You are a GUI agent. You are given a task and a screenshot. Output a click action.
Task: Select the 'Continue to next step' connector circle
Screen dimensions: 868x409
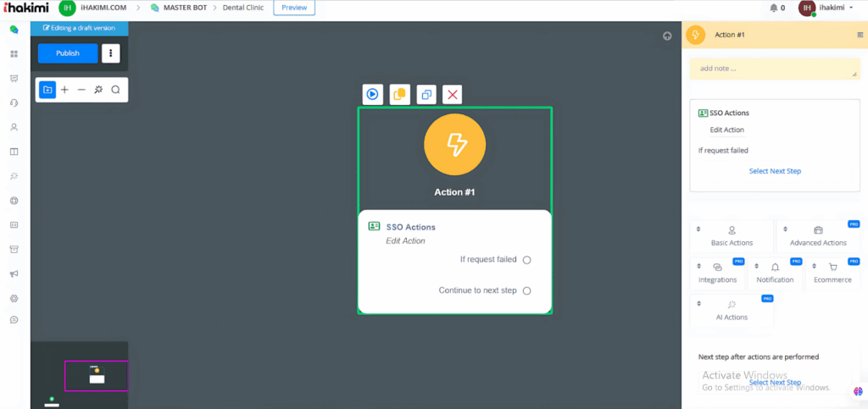[x=526, y=290]
